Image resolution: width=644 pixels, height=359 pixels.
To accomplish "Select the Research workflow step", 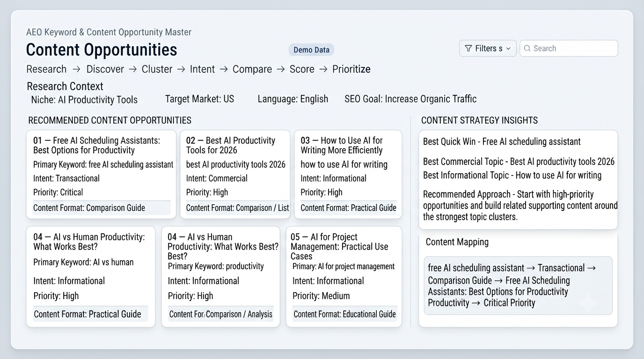I will (46, 69).
